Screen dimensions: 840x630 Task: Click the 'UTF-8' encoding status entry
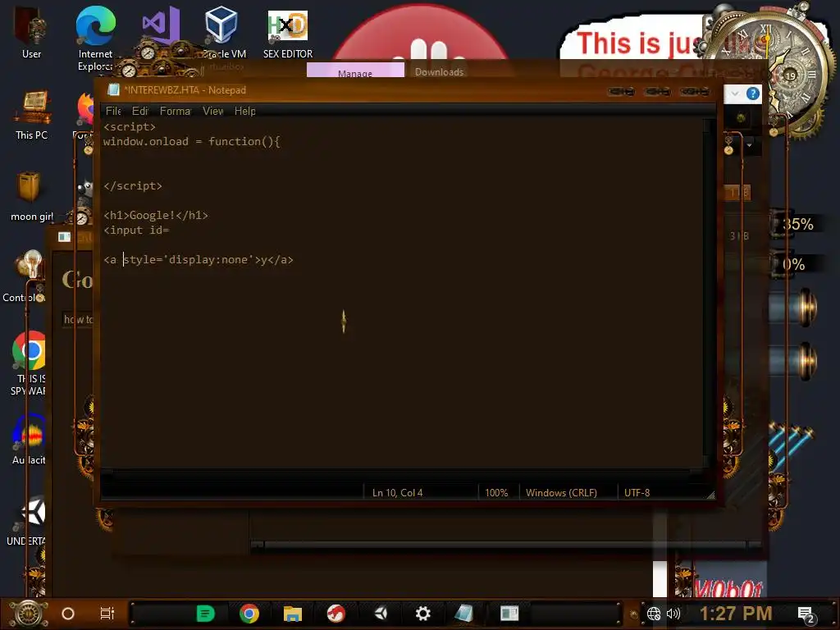[x=637, y=493]
